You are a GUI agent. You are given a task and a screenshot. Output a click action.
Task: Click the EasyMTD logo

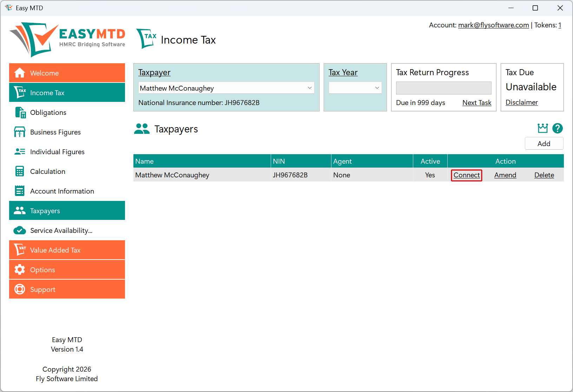[x=67, y=39]
